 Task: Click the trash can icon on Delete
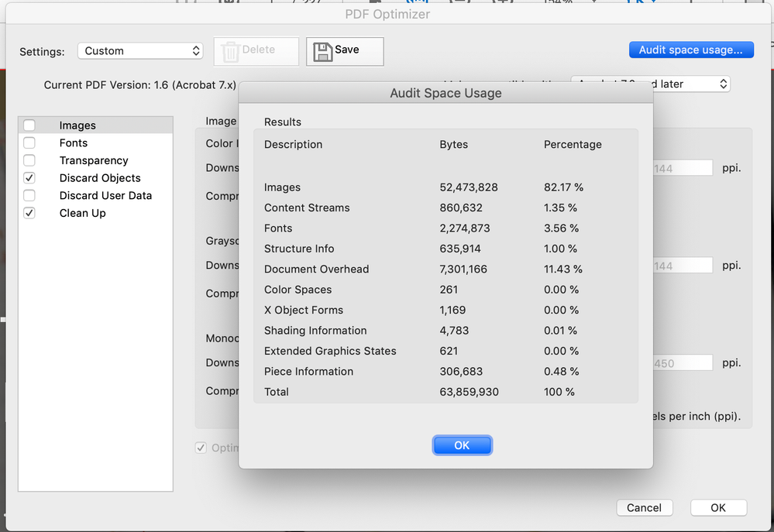230,51
